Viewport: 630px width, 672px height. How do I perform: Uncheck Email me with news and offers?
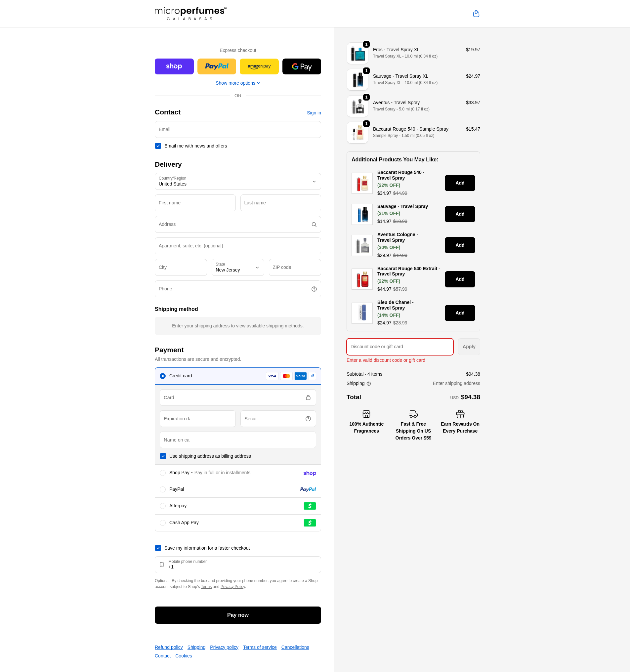click(x=158, y=146)
